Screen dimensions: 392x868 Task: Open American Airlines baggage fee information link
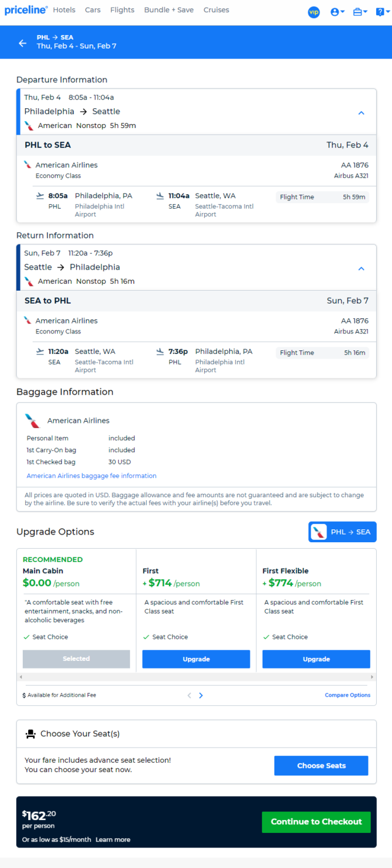pos(92,476)
